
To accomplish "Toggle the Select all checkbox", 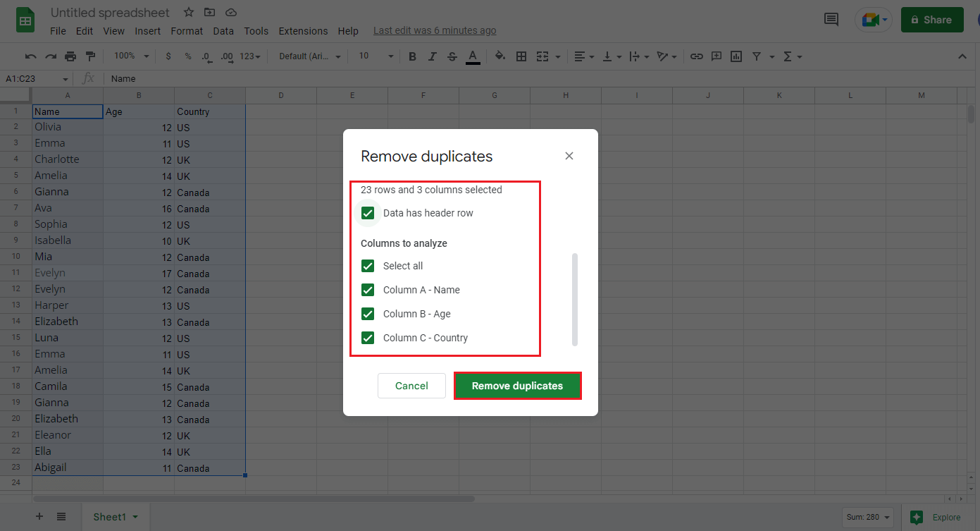I will 367,266.
